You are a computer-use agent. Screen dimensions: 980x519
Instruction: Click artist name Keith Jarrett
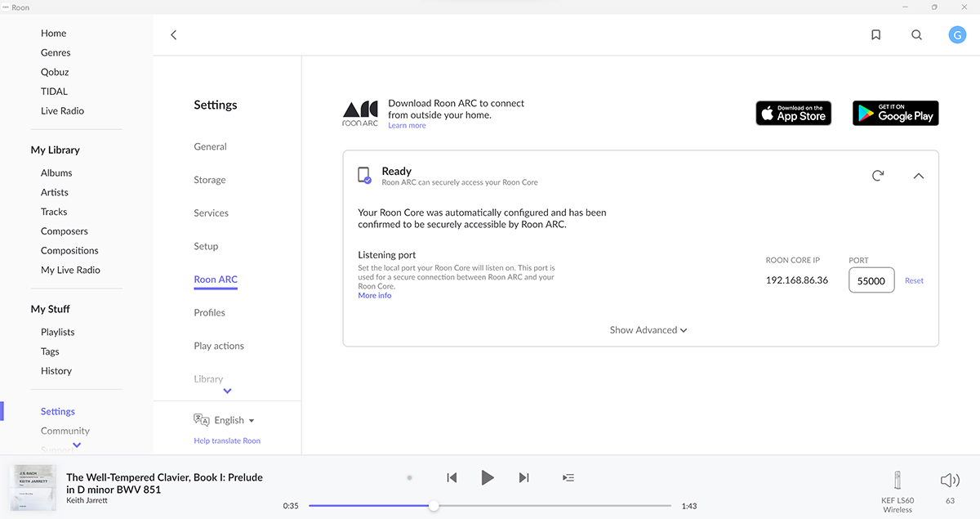pos(87,500)
